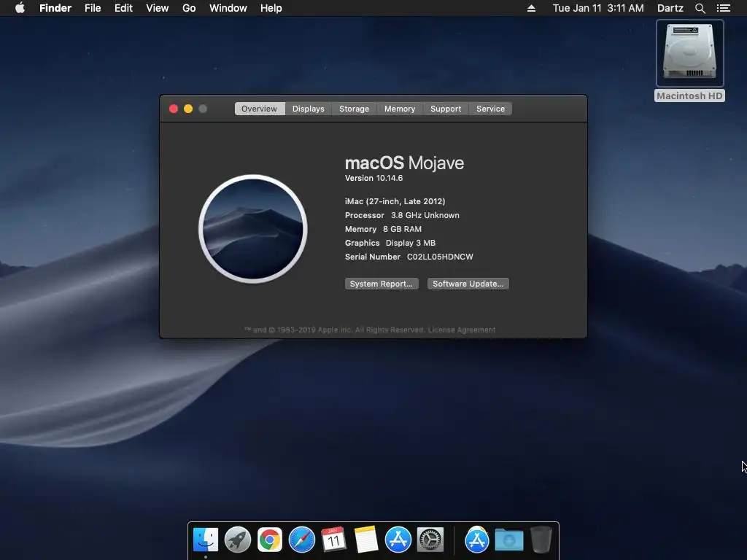This screenshot has width=747, height=560.
Task: Open the Apple menu
Action: (x=20, y=8)
